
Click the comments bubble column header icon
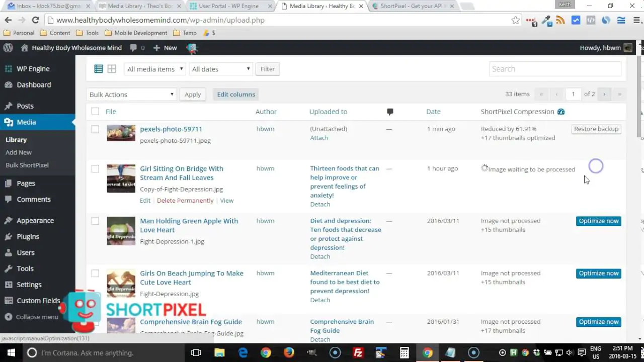point(390,112)
